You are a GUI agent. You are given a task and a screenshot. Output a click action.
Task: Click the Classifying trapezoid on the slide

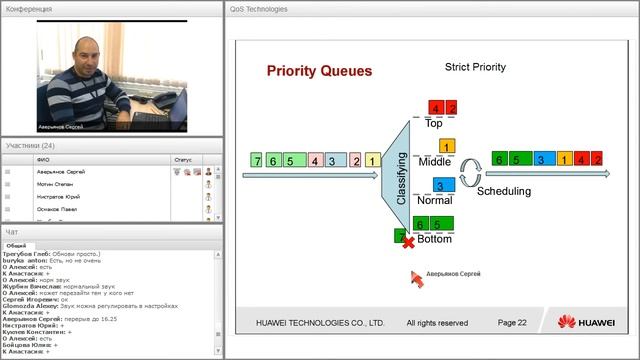point(397,178)
